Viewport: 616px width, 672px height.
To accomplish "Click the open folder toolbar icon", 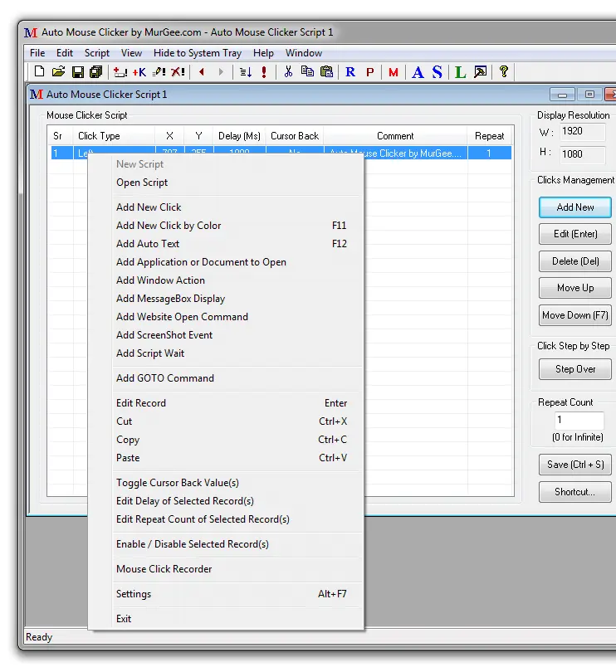I will tap(58, 72).
